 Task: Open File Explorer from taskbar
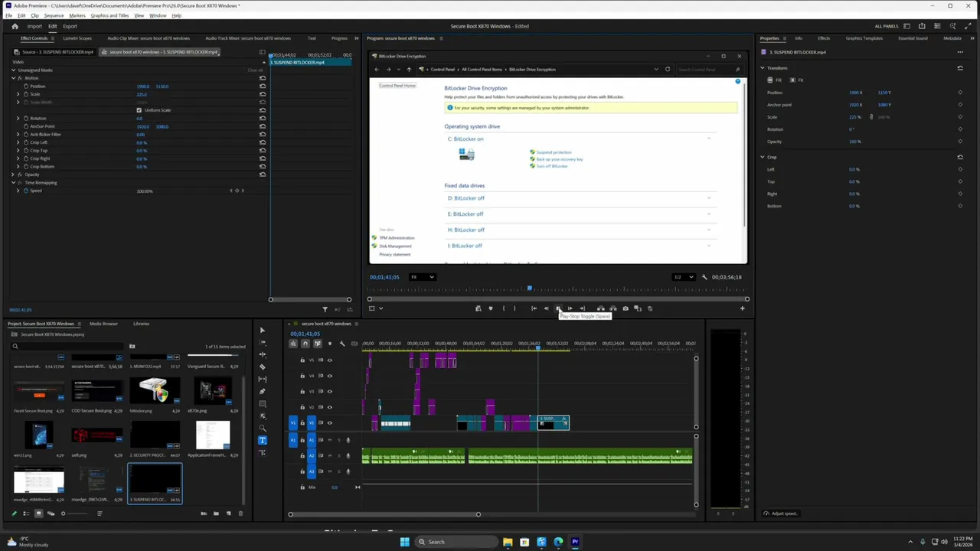point(508,542)
